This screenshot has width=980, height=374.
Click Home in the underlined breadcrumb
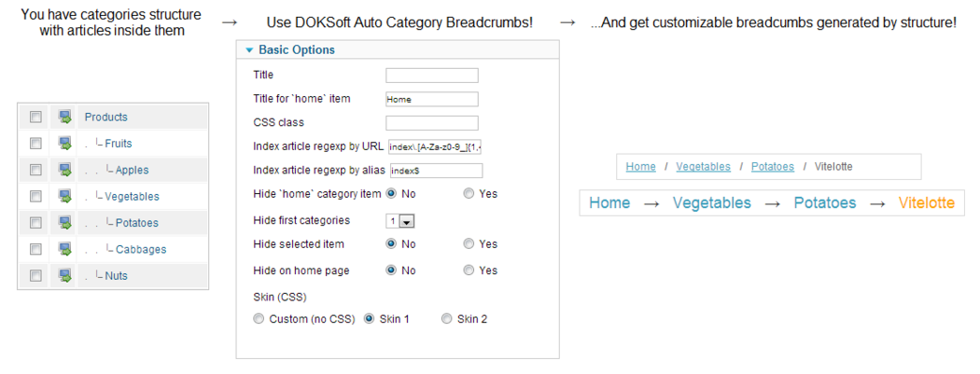tap(640, 167)
